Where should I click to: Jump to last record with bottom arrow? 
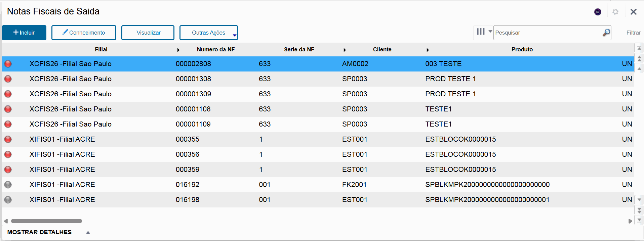[639, 220]
